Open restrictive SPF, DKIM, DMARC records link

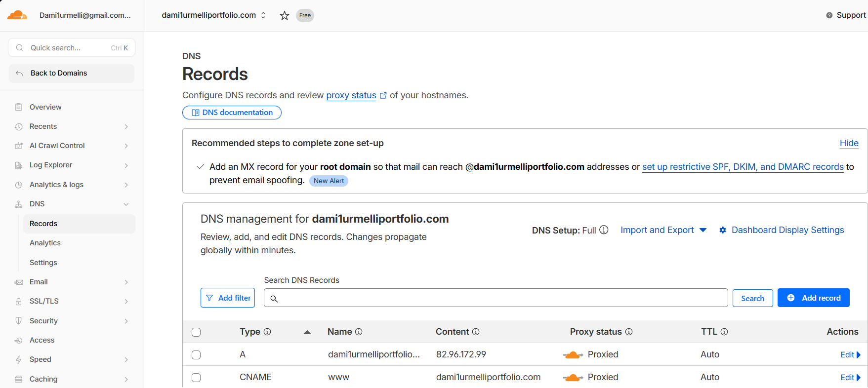(x=743, y=167)
